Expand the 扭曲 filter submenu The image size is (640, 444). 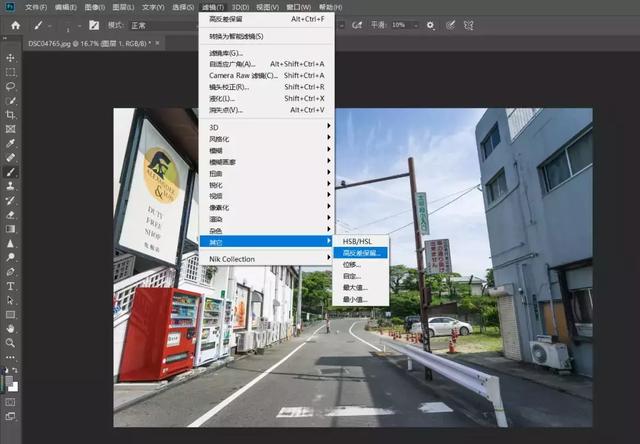point(267,173)
